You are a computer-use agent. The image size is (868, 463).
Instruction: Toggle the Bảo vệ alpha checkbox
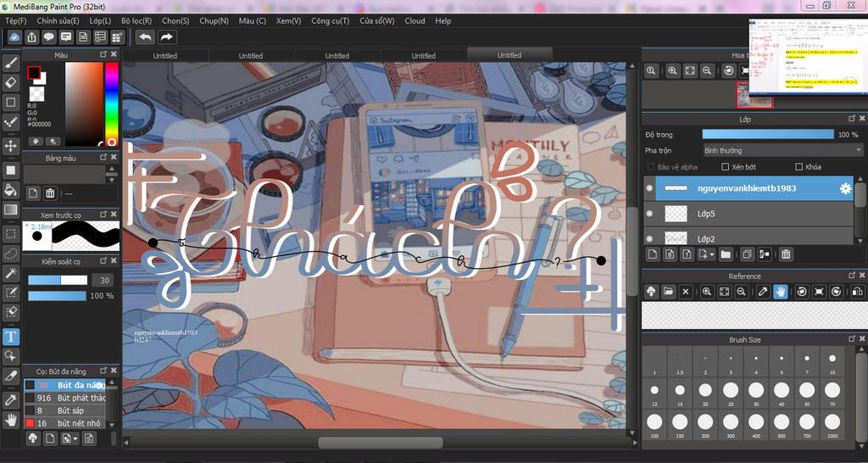[650, 167]
